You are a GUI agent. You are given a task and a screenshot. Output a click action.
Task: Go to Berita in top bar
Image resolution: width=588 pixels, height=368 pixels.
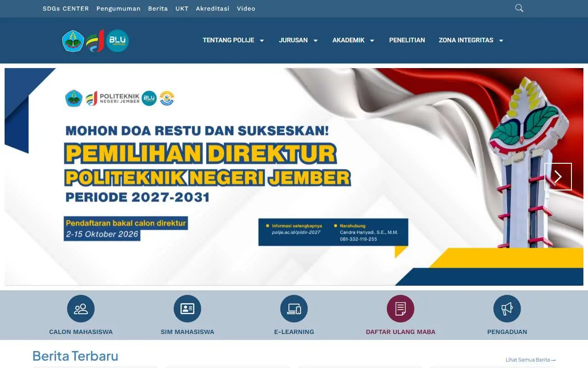tap(158, 9)
